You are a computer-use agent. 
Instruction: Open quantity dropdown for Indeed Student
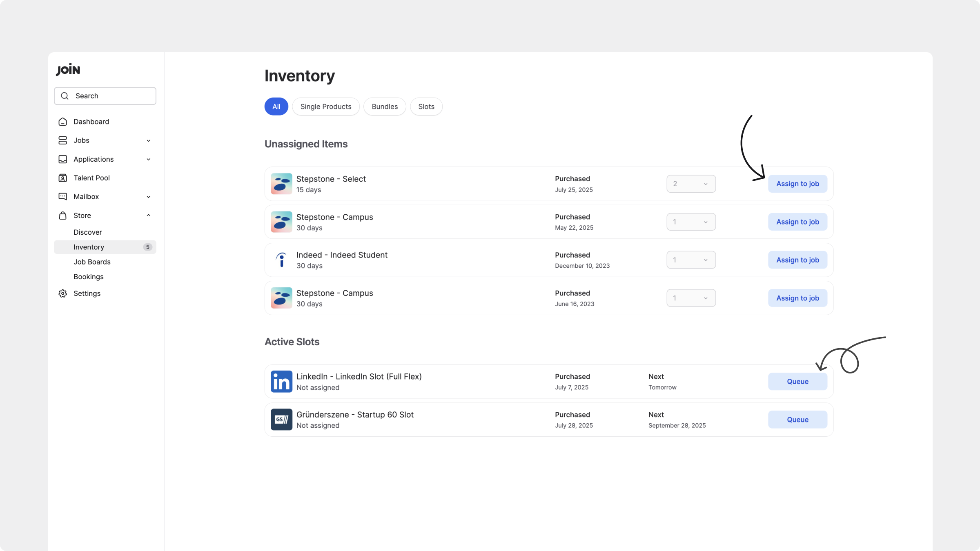click(691, 260)
